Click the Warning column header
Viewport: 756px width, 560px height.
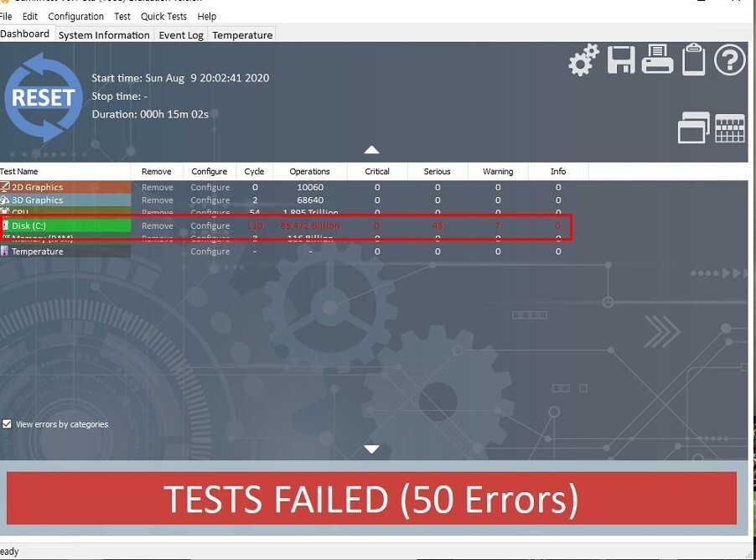click(x=498, y=171)
